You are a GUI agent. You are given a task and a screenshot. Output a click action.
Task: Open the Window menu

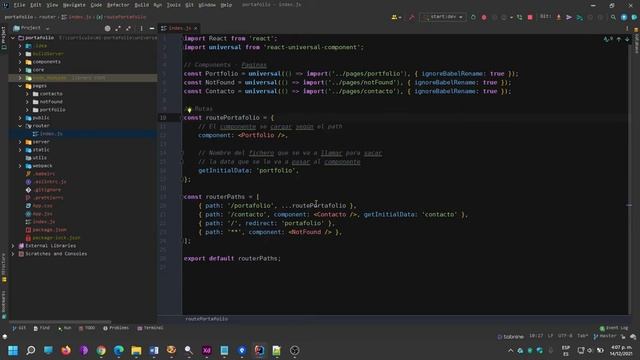[x=207, y=5]
